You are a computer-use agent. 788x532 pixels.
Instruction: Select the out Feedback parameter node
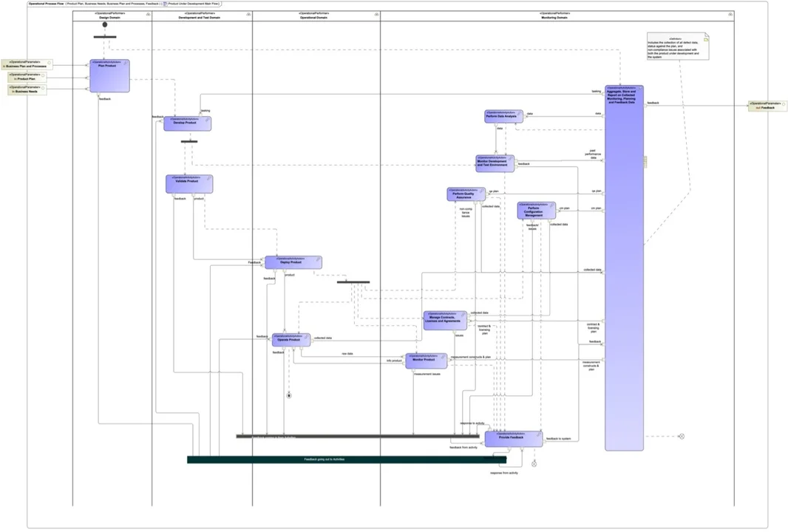(767, 106)
